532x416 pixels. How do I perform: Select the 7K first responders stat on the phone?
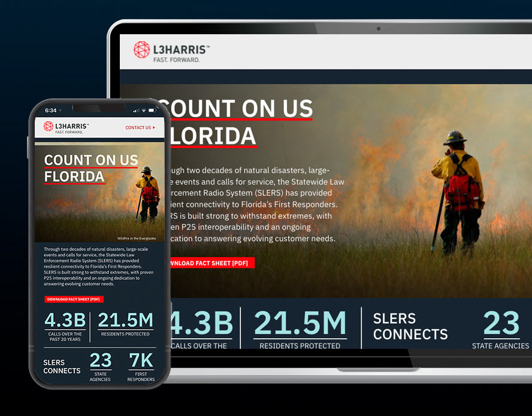tap(141, 367)
